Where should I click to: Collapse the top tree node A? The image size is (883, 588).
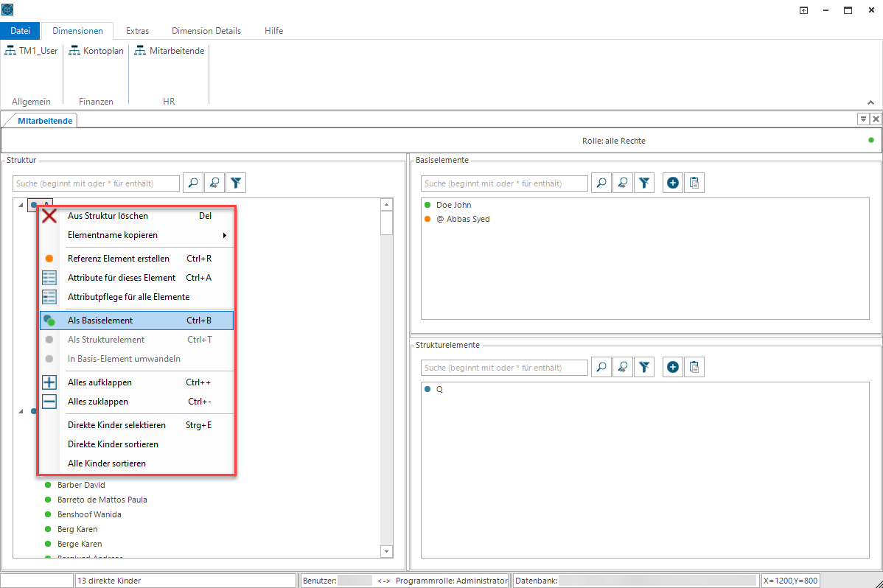[21, 205]
